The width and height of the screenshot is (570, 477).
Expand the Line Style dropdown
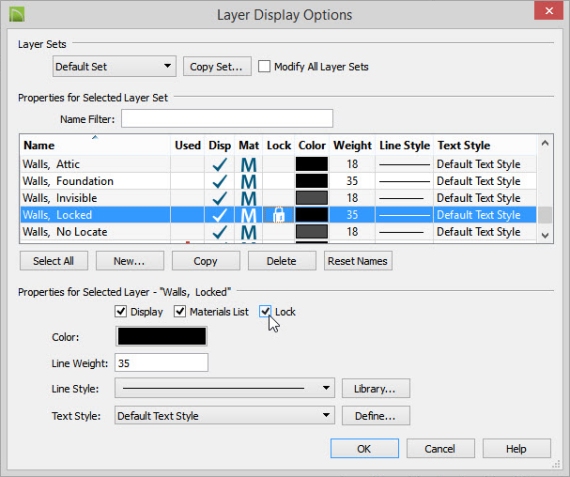pyautogui.click(x=225, y=388)
